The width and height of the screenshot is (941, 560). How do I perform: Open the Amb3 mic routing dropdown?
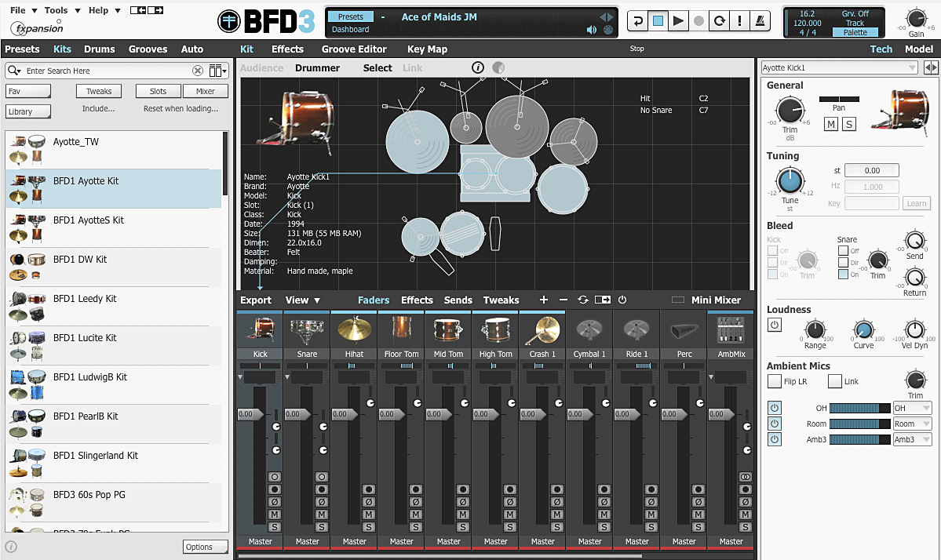[x=912, y=439]
